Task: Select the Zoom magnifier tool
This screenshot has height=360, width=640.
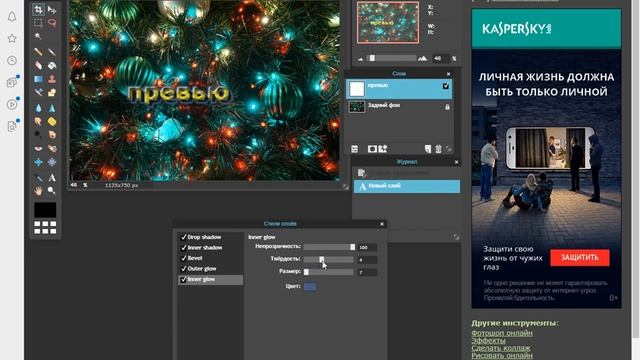Action: tap(52, 191)
